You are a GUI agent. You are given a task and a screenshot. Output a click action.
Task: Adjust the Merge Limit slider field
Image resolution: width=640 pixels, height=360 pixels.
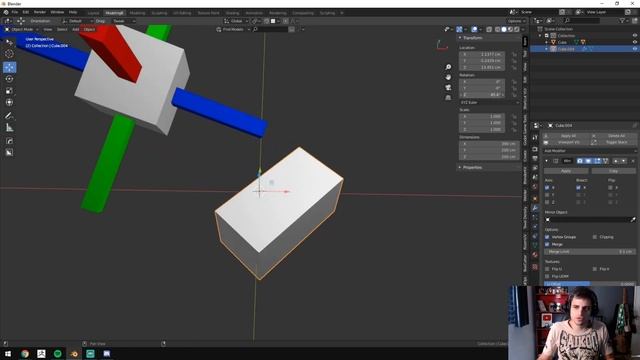coord(590,252)
